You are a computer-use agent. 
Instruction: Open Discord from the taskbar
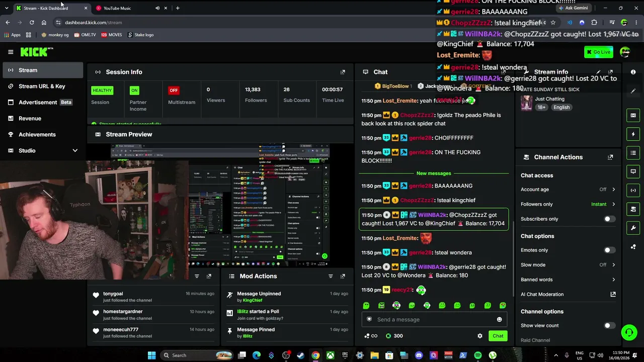tap(419, 355)
